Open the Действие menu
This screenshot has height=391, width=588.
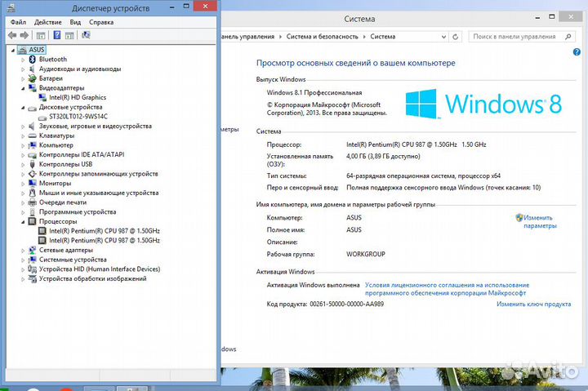[48, 22]
